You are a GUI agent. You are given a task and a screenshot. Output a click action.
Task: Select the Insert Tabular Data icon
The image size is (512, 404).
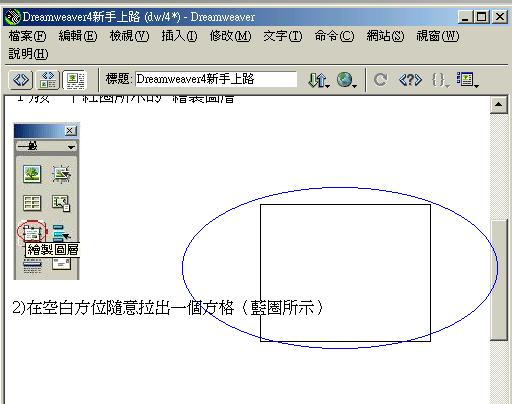[x=61, y=203]
